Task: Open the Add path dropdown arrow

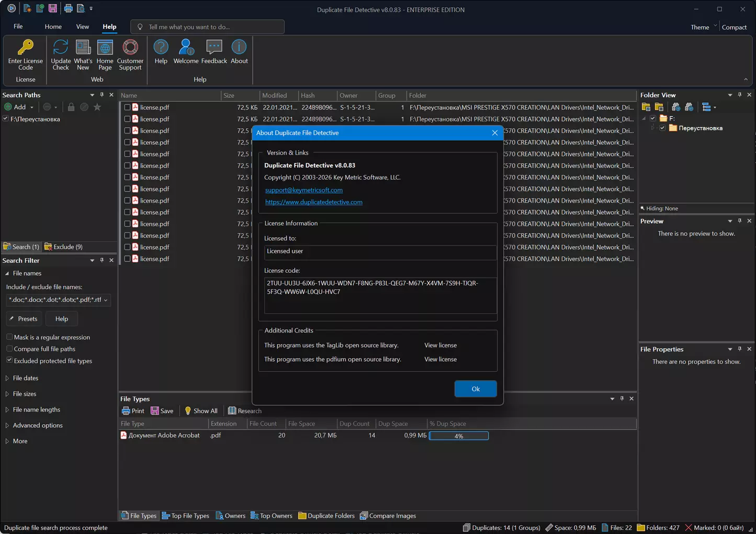Action: tap(32, 107)
